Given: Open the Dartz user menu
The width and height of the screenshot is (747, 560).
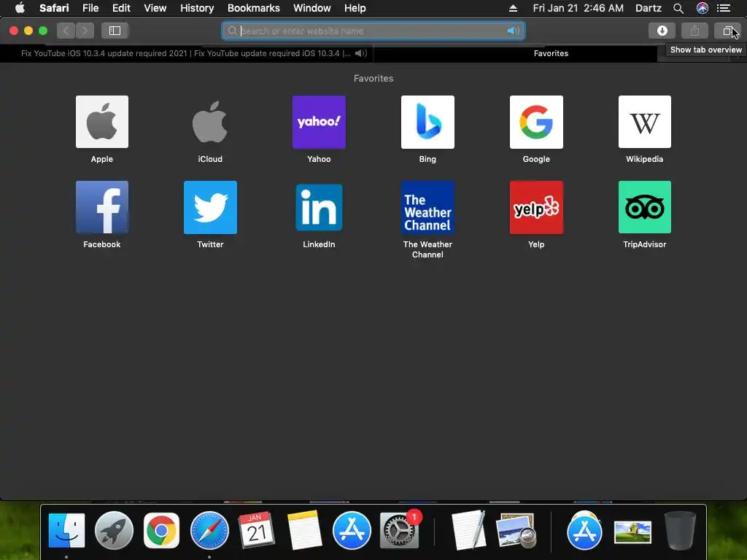Looking at the screenshot, I should pos(649,8).
